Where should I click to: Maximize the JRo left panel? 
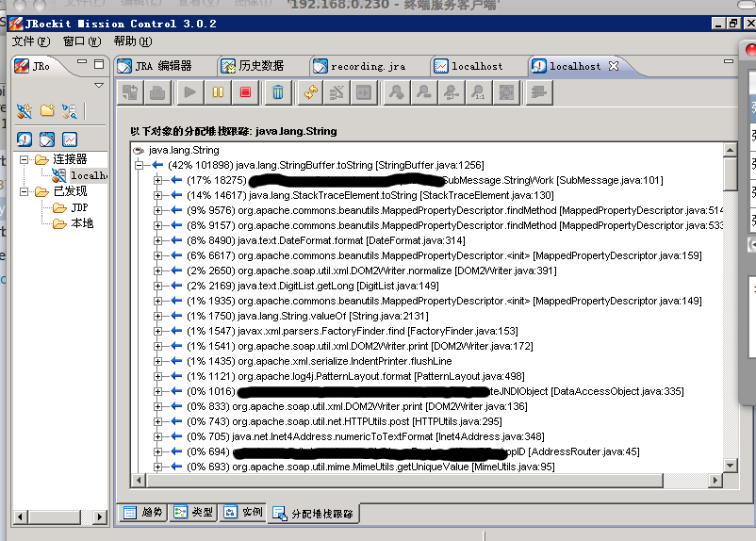point(99,64)
